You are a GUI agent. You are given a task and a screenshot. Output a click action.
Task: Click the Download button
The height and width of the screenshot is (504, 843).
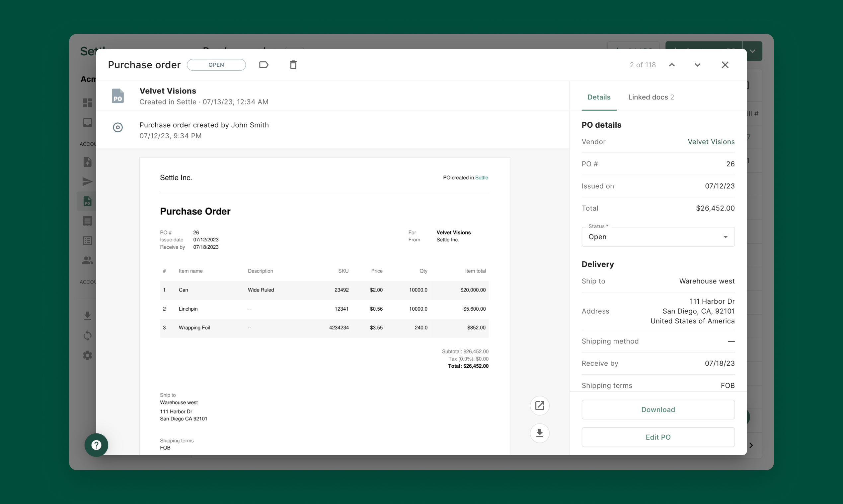(658, 409)
